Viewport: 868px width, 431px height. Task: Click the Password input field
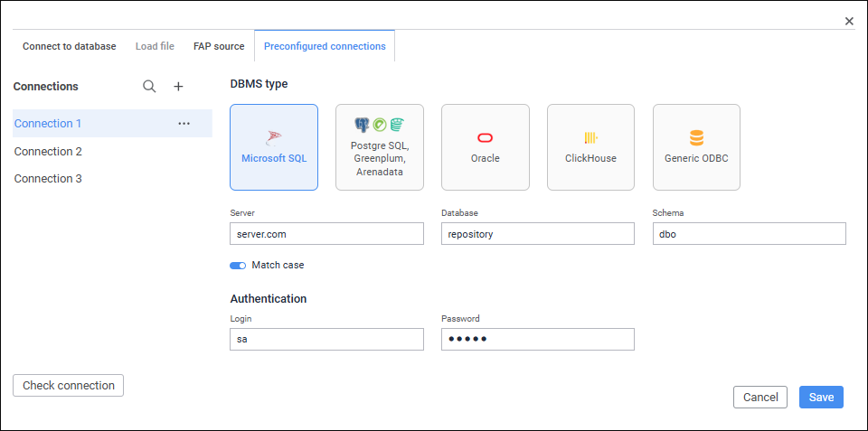pyautogui.click(x=537, y=339)
